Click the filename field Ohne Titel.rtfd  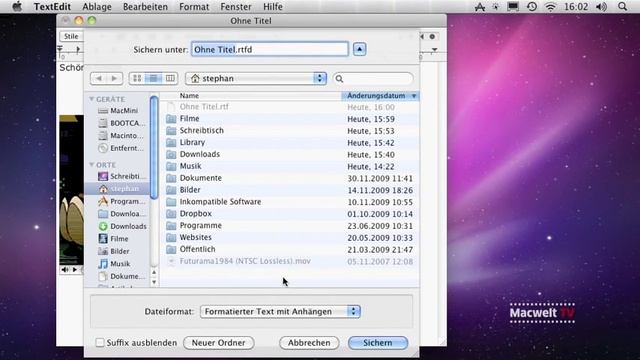[x=270, y=49]
